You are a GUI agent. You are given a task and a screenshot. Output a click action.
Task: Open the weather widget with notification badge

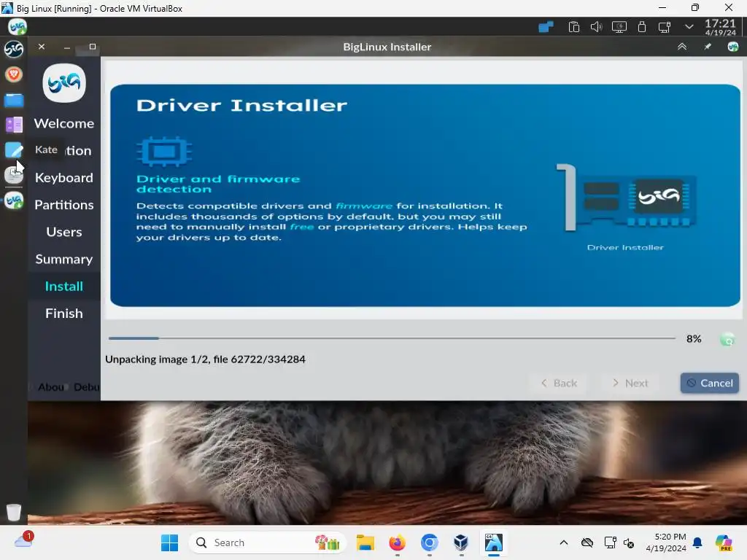(x=23, y=540)
